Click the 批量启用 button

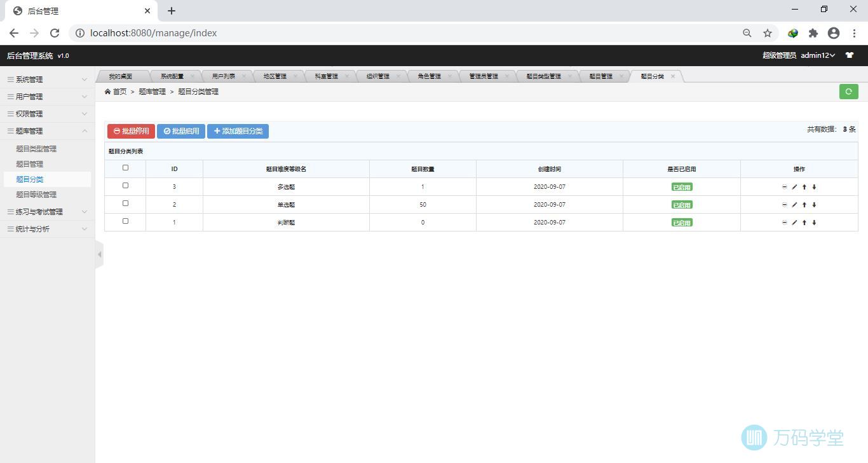[x=181, y=131]
